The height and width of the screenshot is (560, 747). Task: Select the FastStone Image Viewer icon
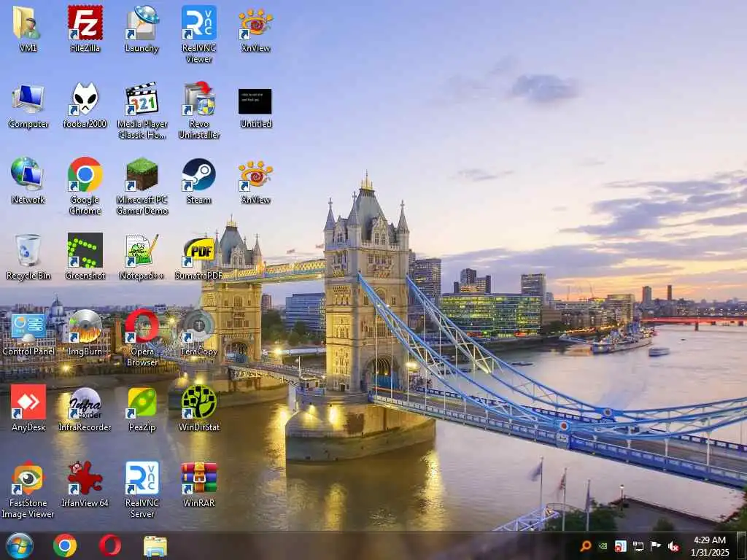tap(28, 478)
